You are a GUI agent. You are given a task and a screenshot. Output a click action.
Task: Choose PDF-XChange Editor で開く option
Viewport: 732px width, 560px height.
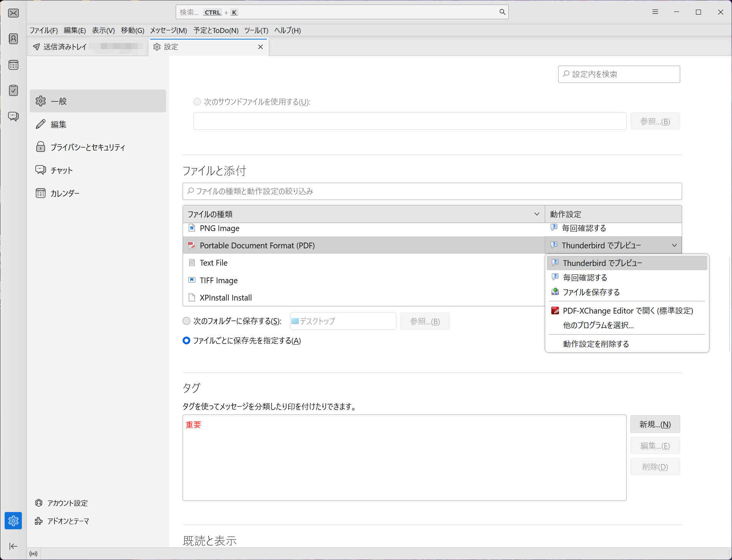pos(627,311)
